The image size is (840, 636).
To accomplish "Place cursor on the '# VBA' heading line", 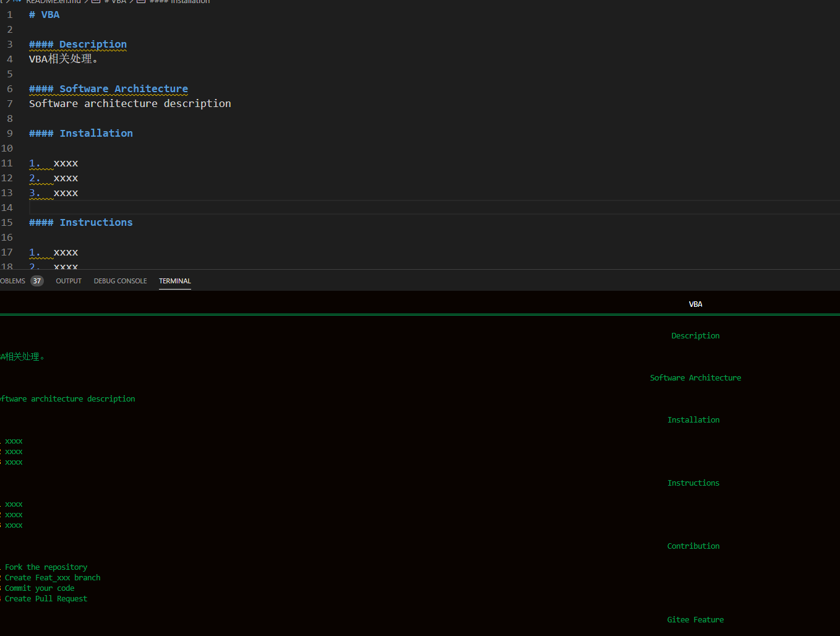I will 45,15.
